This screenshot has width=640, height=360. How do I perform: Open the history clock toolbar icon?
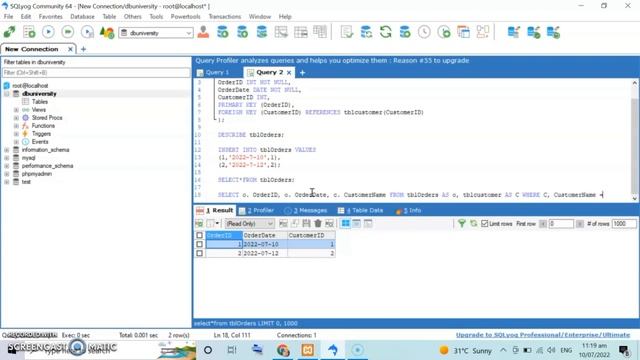[x=424, y=32]
